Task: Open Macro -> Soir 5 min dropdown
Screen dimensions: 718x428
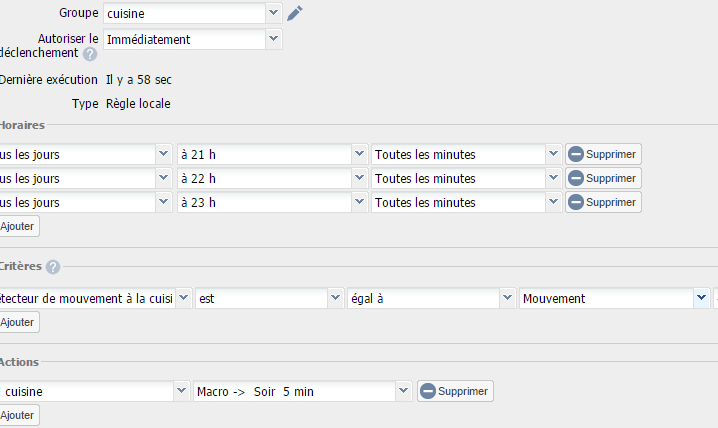Action: tap(403, 391)
